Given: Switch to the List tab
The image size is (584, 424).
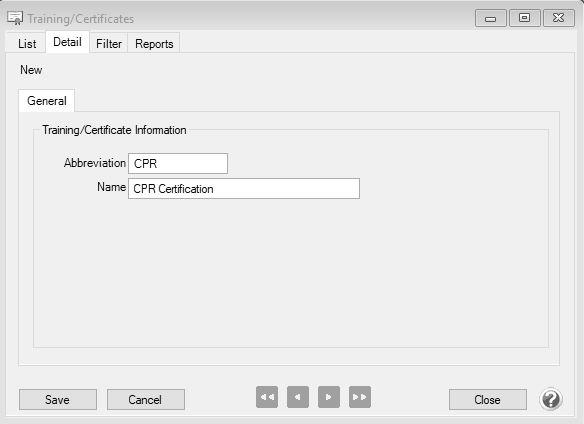Looking at the screenshot, I should (27, 44).
